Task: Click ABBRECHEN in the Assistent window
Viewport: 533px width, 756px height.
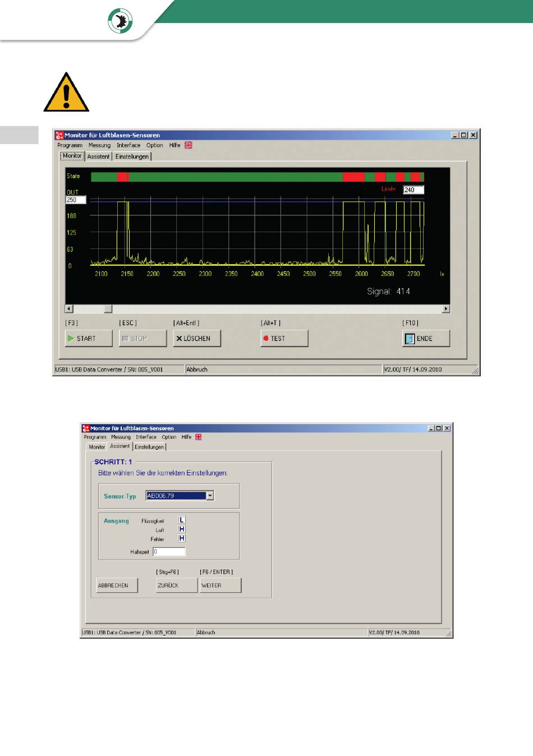Action: tap(117, 585)
